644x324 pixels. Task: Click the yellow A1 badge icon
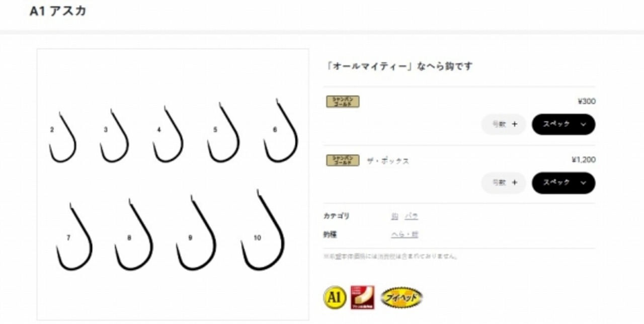[x=335, y=297]
